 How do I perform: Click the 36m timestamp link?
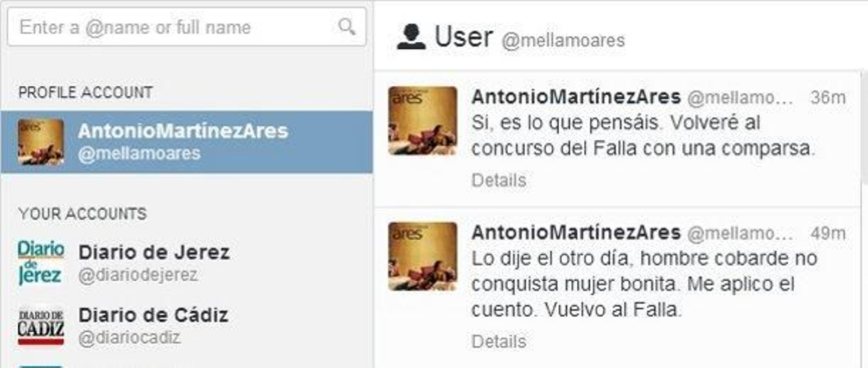tap(828, 98)
